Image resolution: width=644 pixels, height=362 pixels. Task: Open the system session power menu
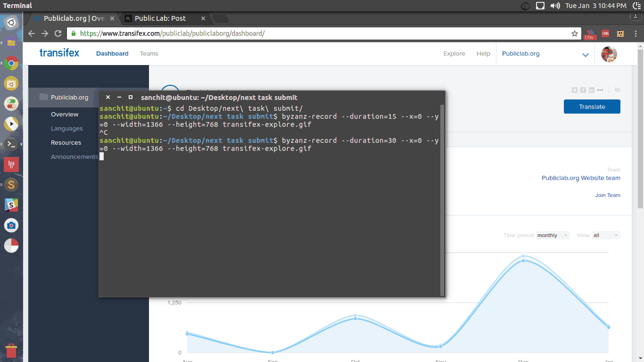click(636, 6)
